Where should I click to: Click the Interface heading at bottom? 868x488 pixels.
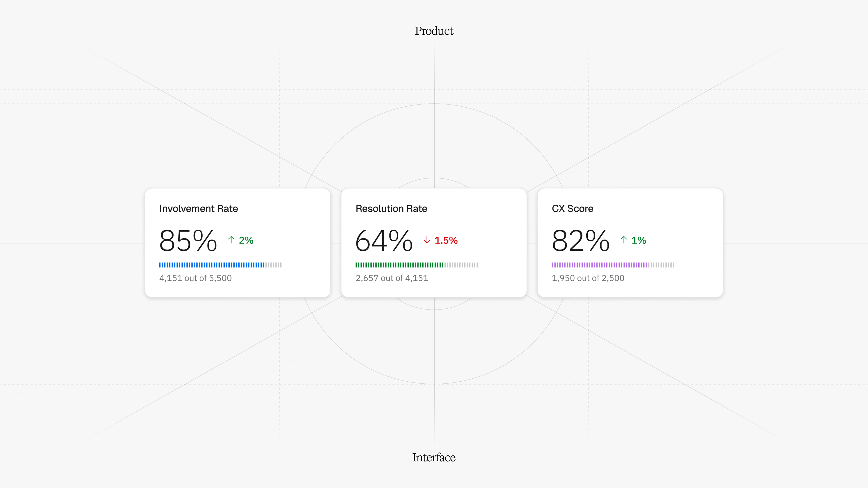434,457
